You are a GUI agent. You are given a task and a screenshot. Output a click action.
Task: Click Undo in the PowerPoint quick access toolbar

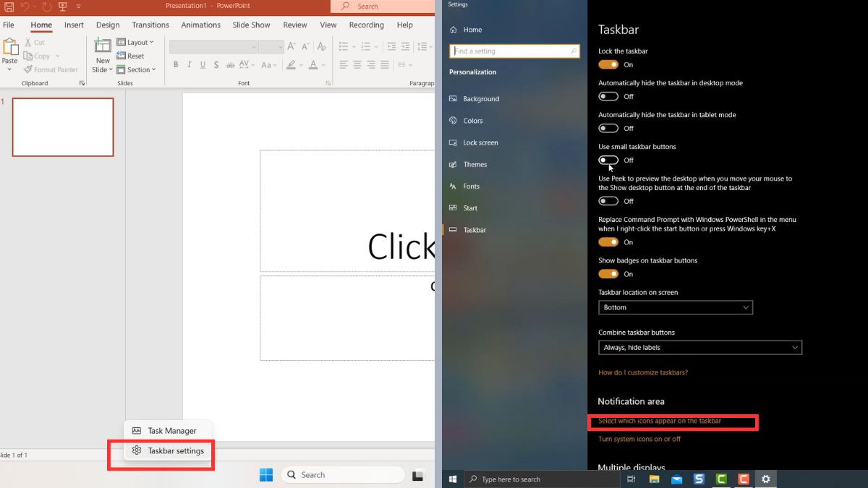click(x=25, y=7)
